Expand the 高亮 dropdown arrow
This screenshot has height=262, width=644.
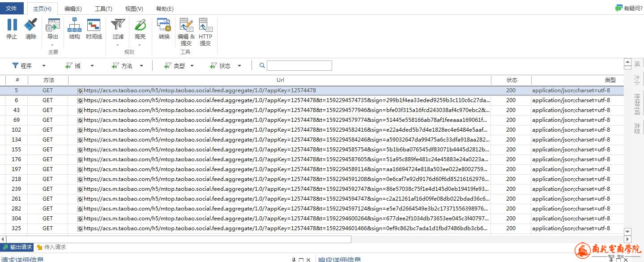(140, 45)
